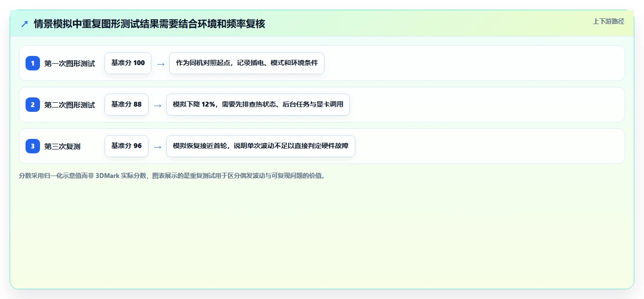Click the trend arrow icon beside the title
This screenshot has height=299, width=644.
pos(25,24)
